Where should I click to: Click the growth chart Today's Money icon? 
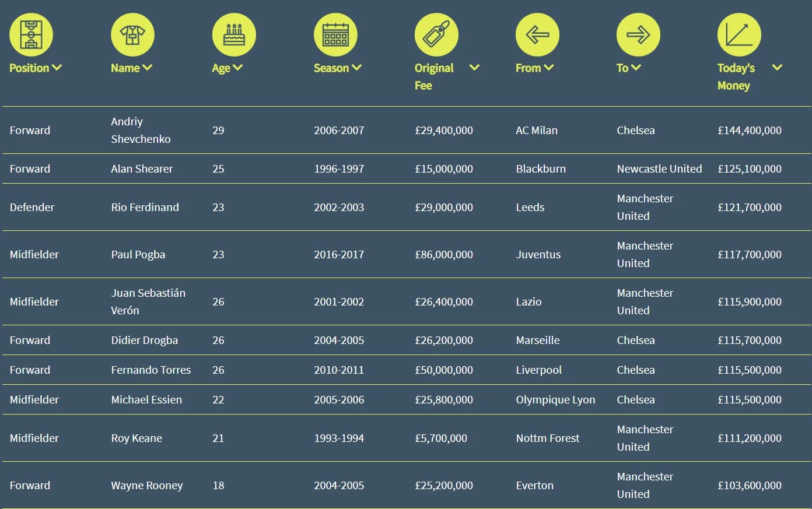pyautogui.click(x=739, y=35)
